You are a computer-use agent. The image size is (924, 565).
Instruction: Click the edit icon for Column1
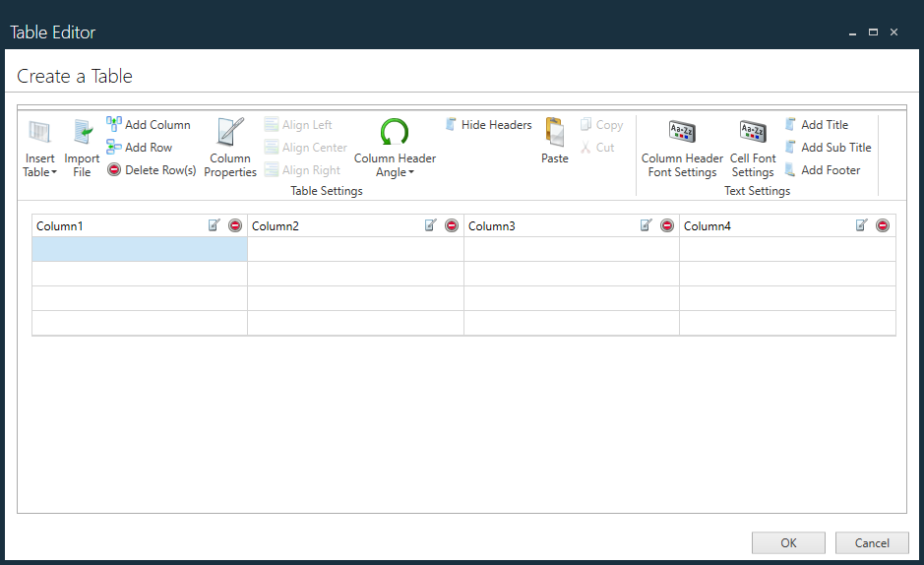click(x=215, y=225)
